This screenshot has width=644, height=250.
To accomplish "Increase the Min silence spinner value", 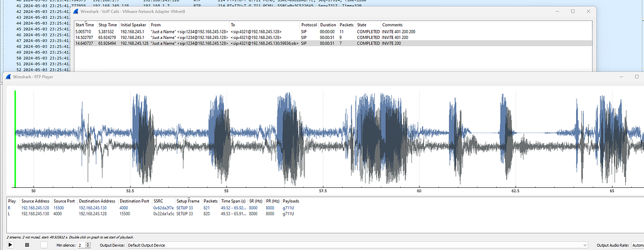I will click(x=88, y=244).
